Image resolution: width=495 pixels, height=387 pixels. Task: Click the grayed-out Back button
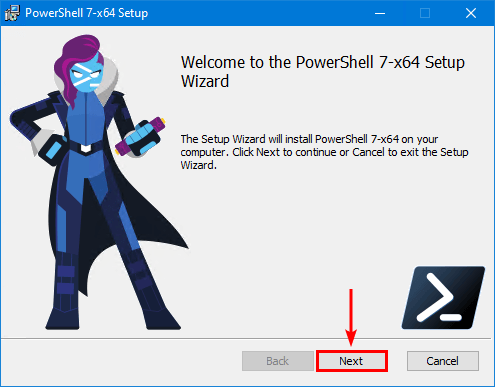click(x=278, y=361)
